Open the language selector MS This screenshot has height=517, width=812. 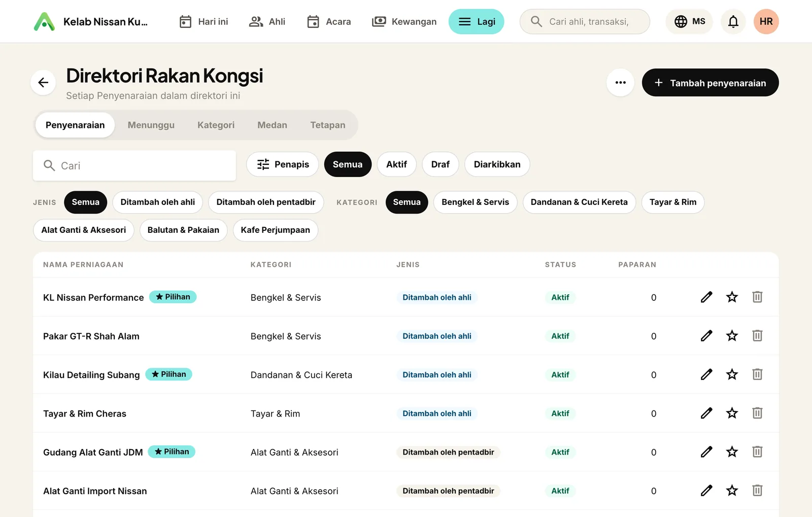click(x=689, y=21)
